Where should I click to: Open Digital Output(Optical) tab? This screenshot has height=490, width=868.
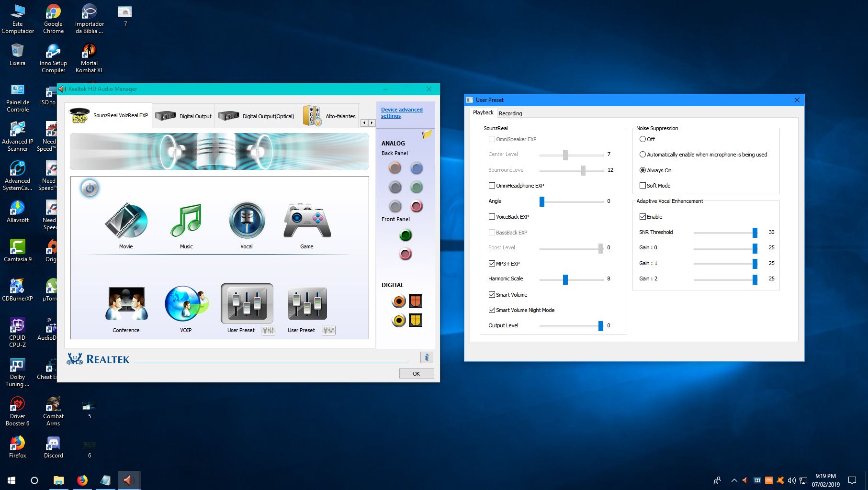point(256,116)
